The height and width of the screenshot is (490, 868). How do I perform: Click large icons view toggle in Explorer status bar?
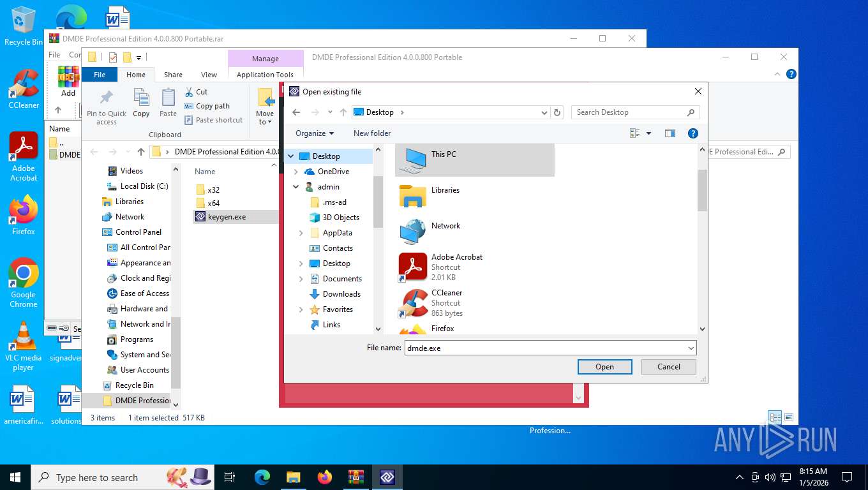(x=789, y=417)
